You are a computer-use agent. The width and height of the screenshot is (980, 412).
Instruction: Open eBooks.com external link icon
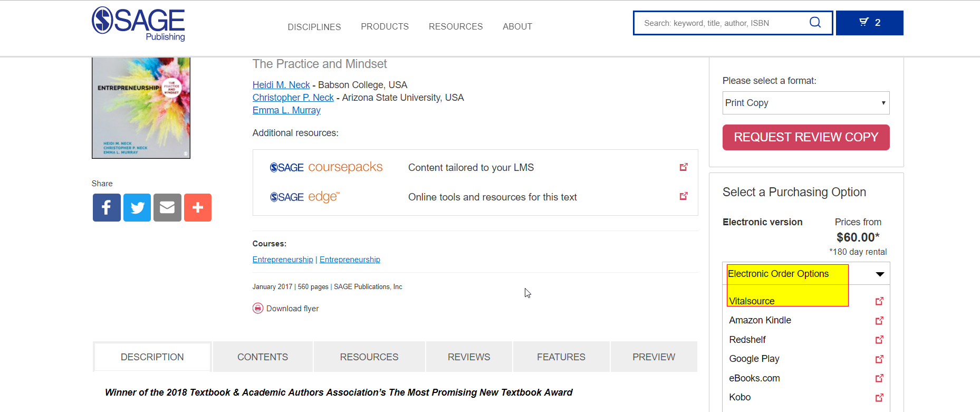click(879, 378)
